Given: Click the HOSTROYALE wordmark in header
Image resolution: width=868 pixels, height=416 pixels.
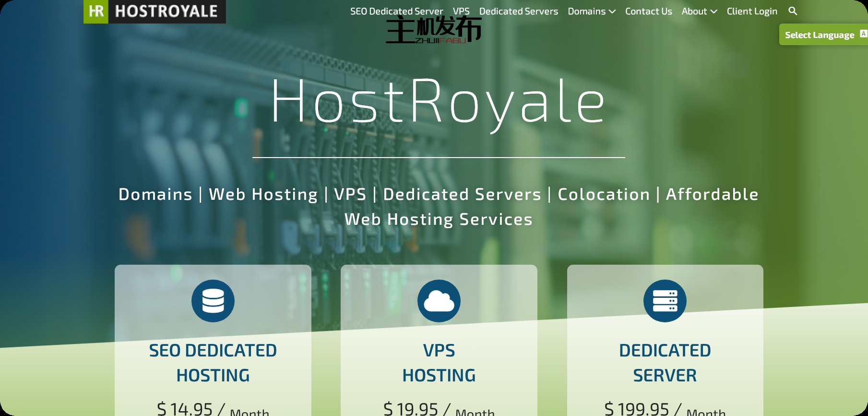Looking at the screenshot, I should 166,11.
